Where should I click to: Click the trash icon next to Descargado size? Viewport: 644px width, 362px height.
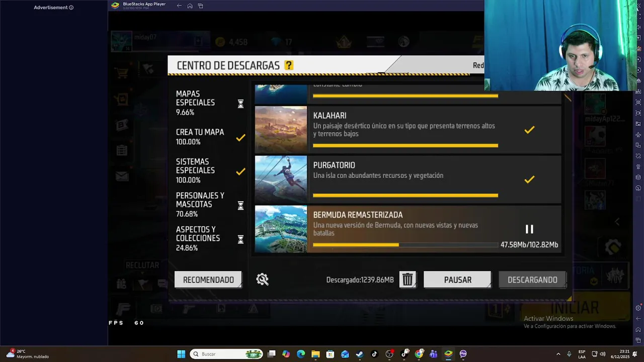pos(408,280)
